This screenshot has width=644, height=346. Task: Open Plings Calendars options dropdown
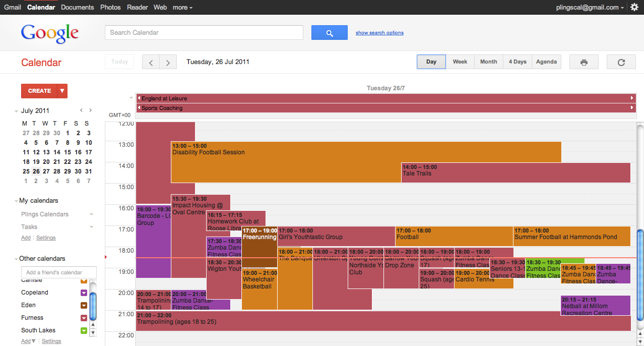(91, 214)
